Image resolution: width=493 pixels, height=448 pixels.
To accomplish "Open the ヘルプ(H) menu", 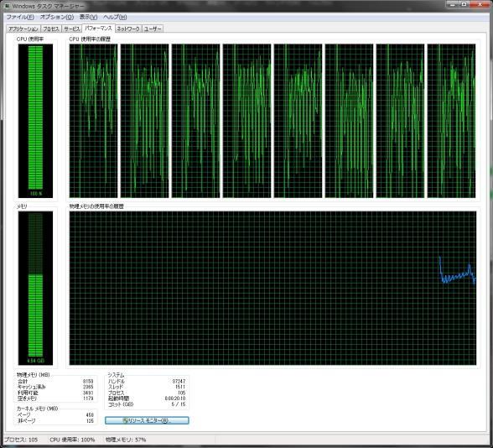I will point(115,17).
